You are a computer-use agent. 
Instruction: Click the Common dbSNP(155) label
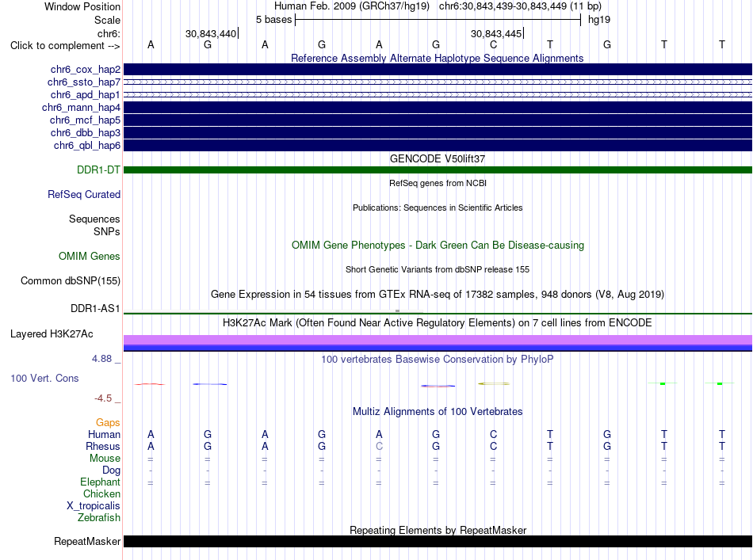[x=71, y=280]
